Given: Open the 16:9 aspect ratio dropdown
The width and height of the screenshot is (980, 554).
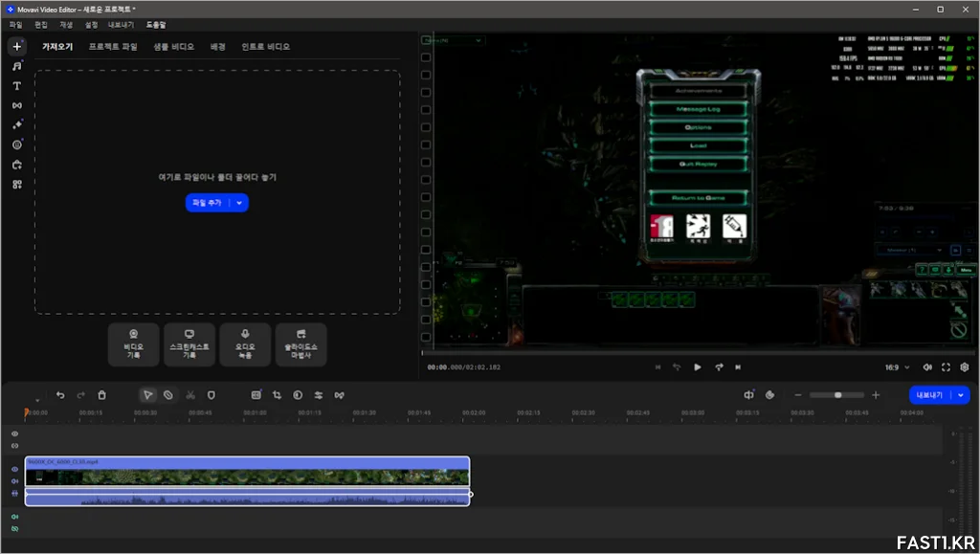Looking at the screenshot, I should pyautogui.click(x=897, y=367).
